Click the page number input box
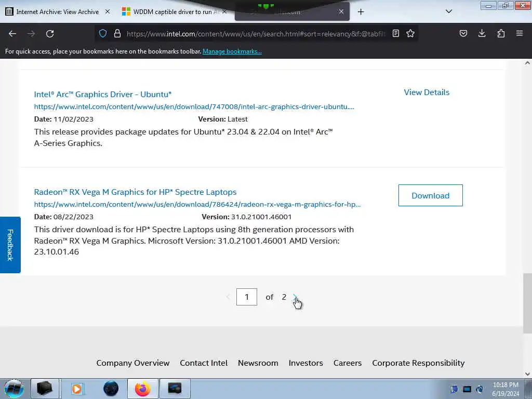532x399 pixels. [247, 297]
